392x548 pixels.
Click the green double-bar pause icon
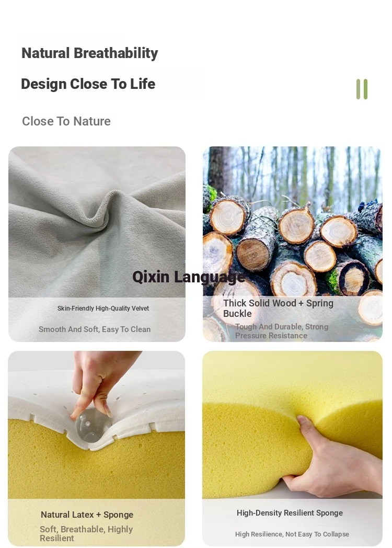(x=362, y=89)
